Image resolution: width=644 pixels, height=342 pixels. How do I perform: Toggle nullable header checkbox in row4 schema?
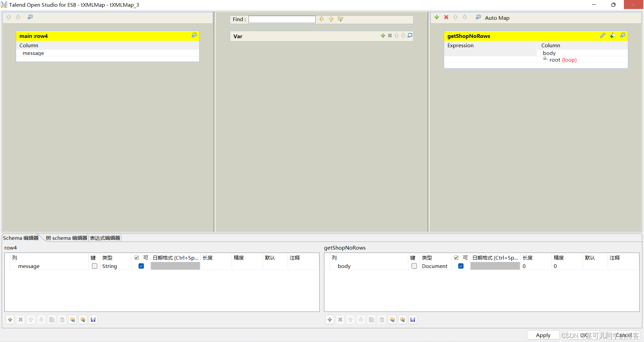(x=137, y=258)
